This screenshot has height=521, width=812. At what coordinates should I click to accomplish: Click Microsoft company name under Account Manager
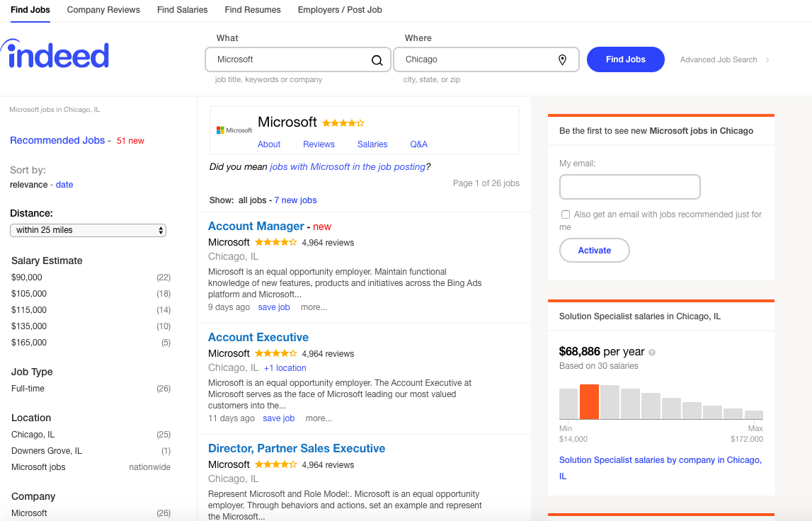point(229,242)
